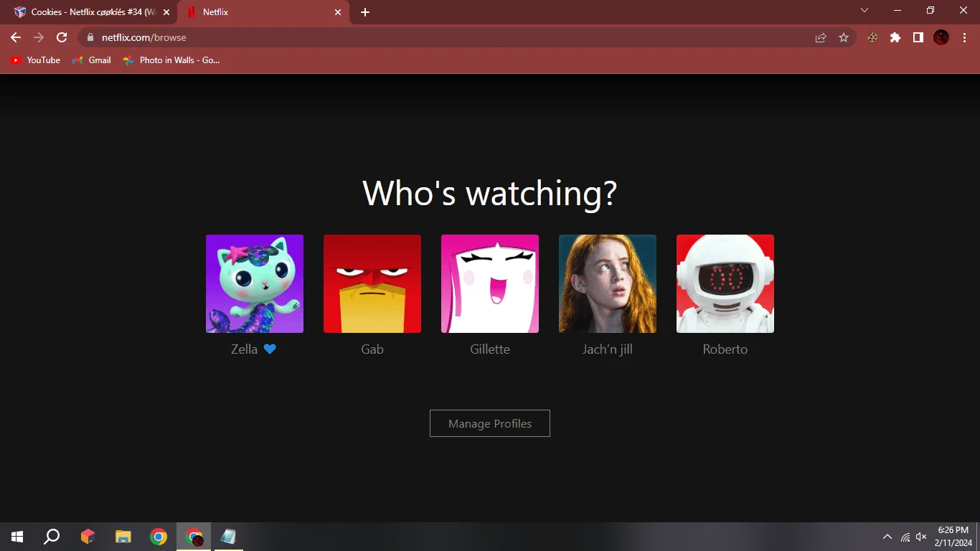Open the Gmail bookmark

(x=92, y=60)
